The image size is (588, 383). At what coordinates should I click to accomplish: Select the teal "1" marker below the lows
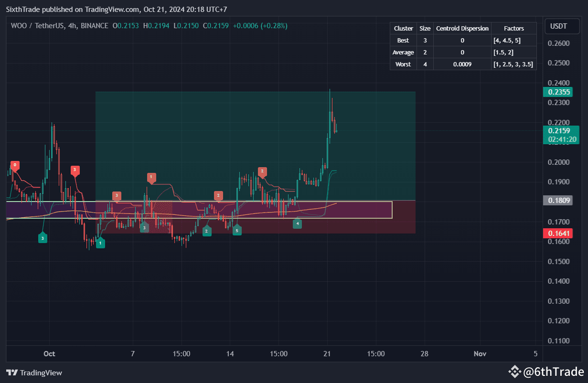point(100,243)
